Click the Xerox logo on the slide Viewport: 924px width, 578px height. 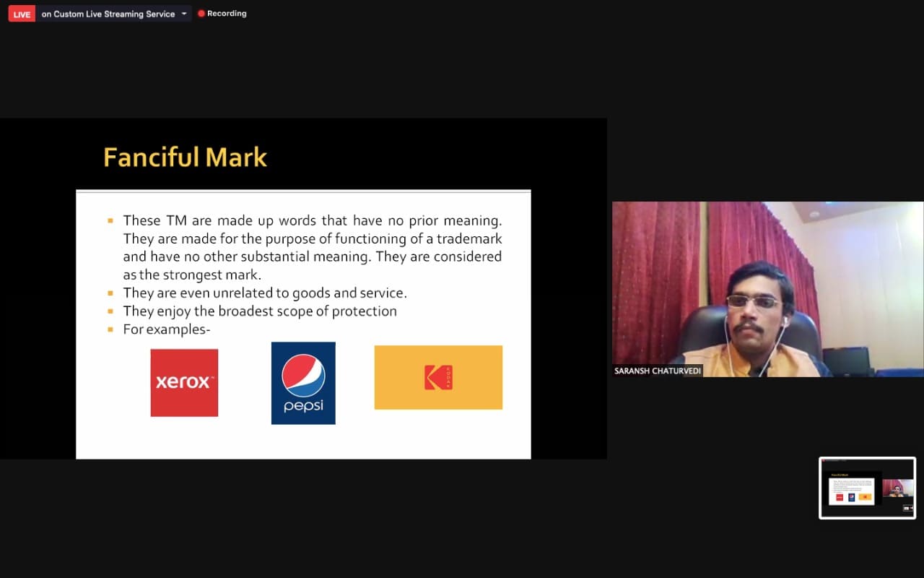[184, 382]
